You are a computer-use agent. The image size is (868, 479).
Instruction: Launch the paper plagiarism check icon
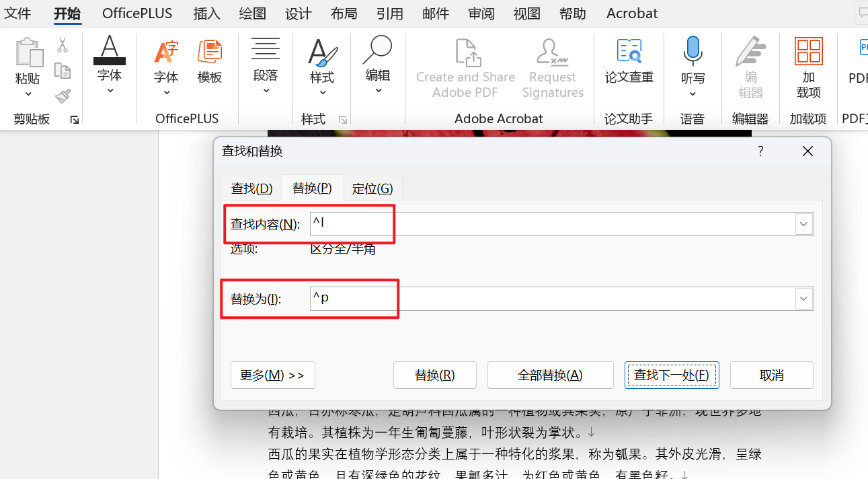tap(629, 52)
